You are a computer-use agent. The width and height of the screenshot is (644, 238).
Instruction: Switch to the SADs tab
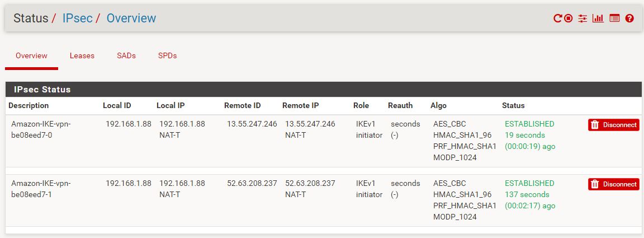pos(126,55)
